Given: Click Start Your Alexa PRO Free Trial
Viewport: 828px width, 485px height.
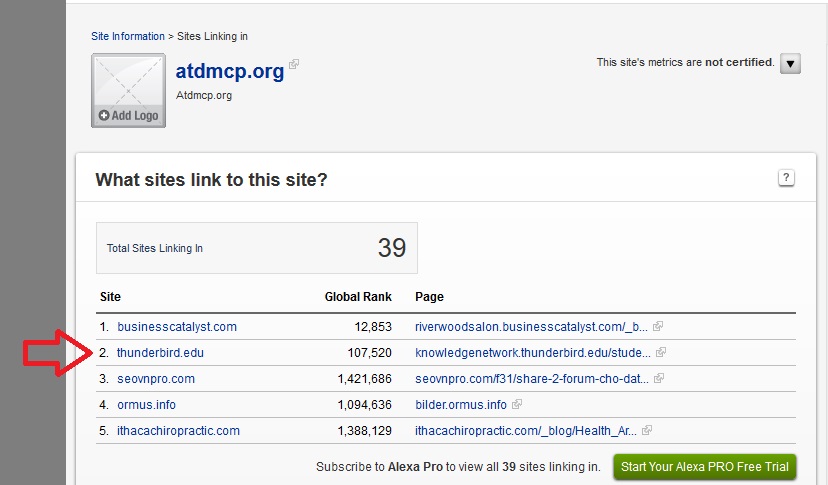Looking at the screenshot, I should tap(704, 467).
